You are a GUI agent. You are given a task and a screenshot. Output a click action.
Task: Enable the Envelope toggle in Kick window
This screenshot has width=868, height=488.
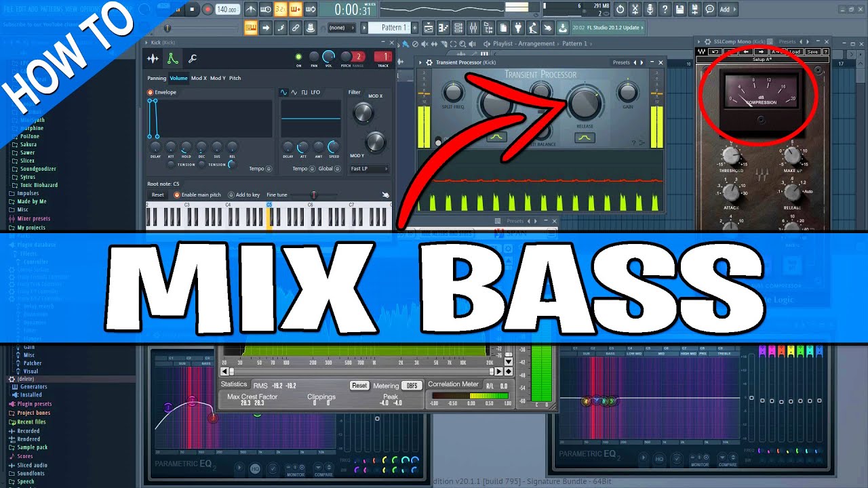pos(151,92)
